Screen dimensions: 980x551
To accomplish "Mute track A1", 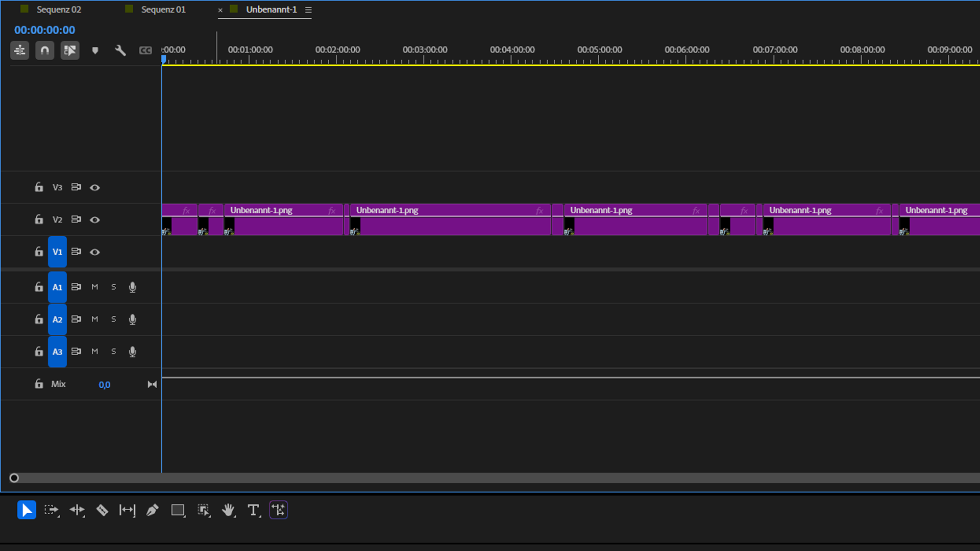I will (x=95, y=287).
